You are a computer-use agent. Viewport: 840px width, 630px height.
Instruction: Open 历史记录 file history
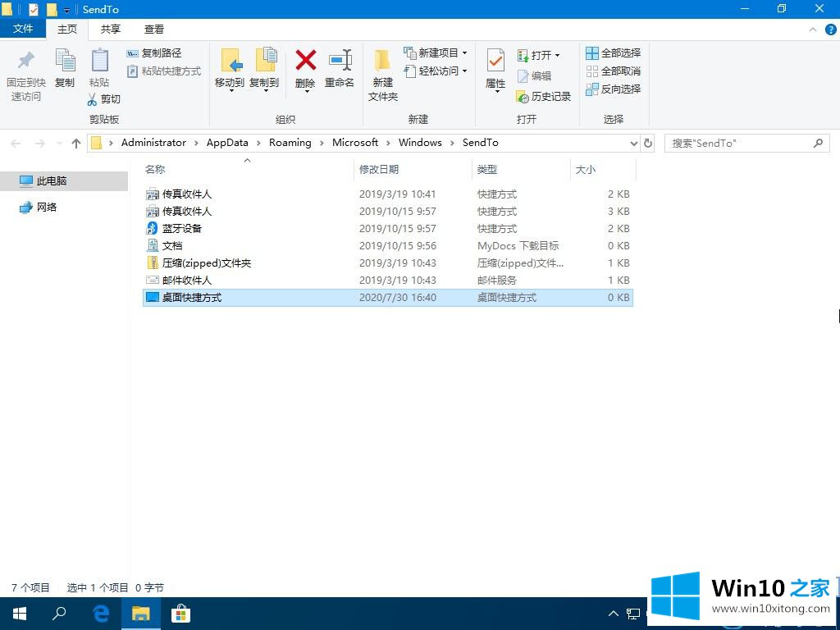(543, 97)
